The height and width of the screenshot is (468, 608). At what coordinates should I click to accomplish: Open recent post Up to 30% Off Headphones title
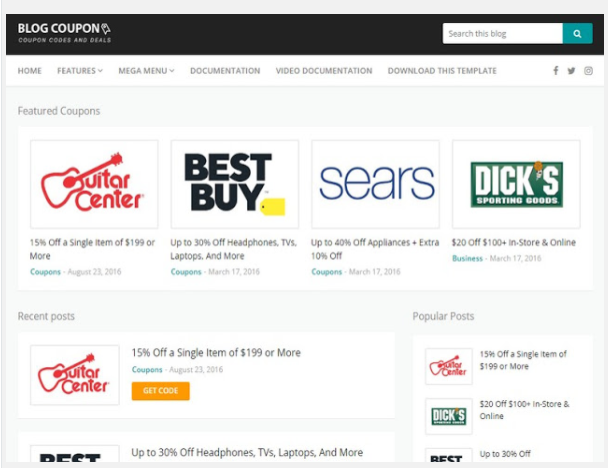click(x=247, y=452)
